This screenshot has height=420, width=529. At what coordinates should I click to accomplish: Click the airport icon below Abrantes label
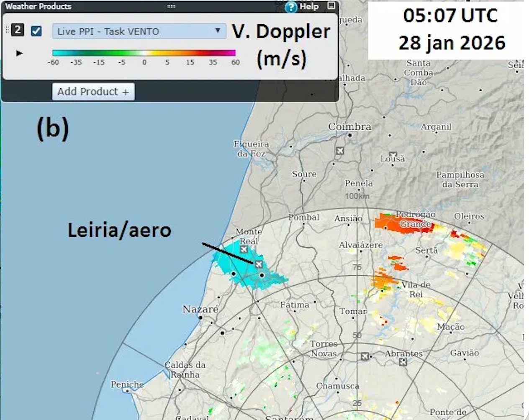coord(403,362)
